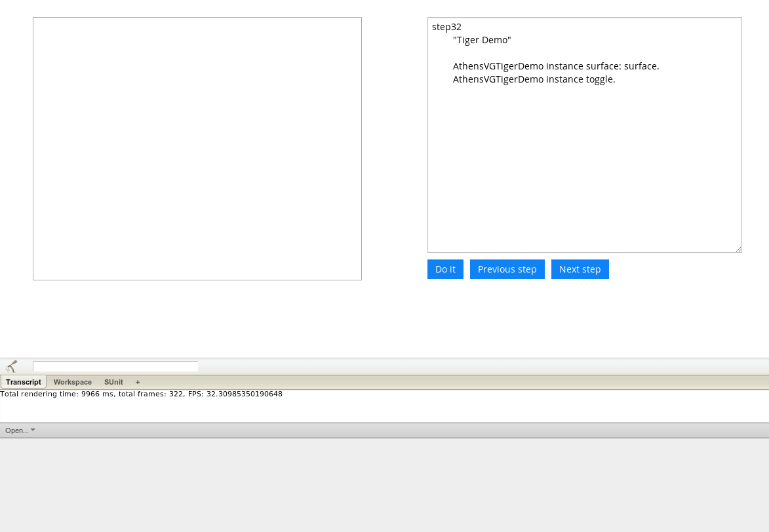Image resolution: width=769 pixels, height=532 pixels.
Task: Click the 'Total rendering time' transcript line
Action: [141, 394]
